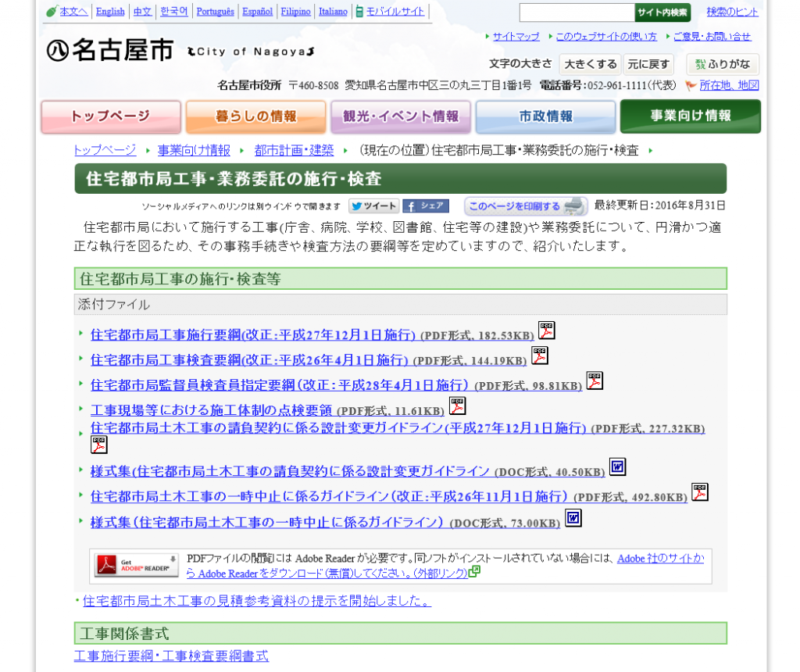This screenshot has width=800, height=672.
Task: Switch language to English
Action: click(x=110, y=12)
